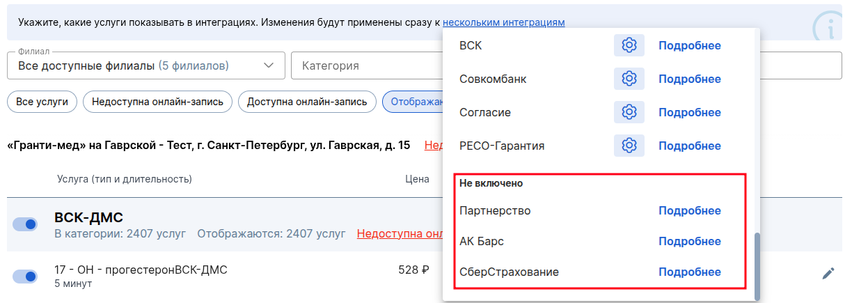Click the clinic heading «Гранти-мед» на Гаврской

coord(208,145)
